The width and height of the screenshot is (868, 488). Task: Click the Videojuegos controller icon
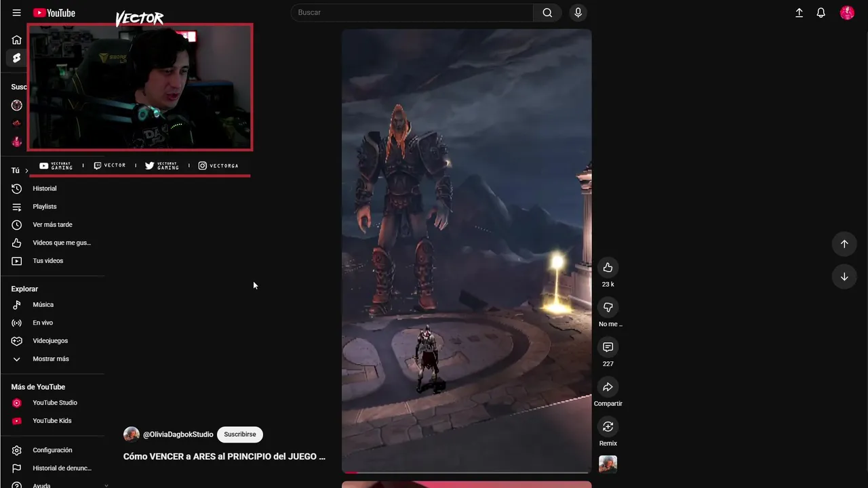[x=17, y=341]
